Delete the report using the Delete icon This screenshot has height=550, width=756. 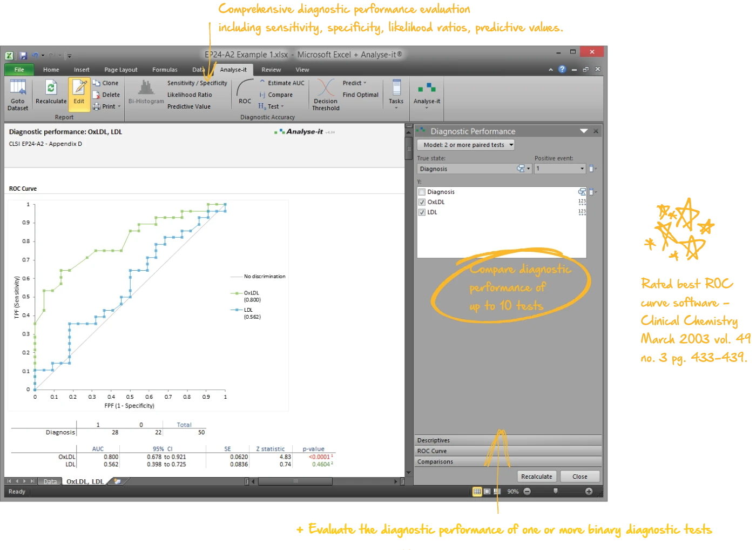106,95
